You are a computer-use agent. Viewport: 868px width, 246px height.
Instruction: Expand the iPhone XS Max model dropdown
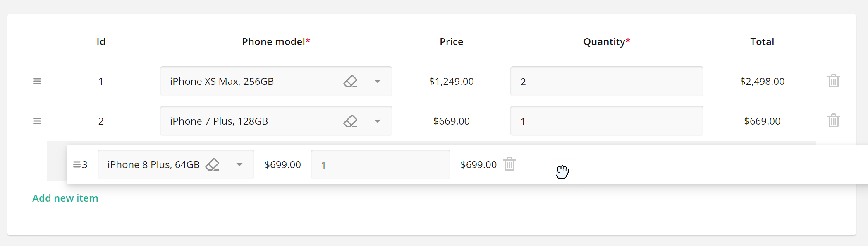[x=378, y=81]
